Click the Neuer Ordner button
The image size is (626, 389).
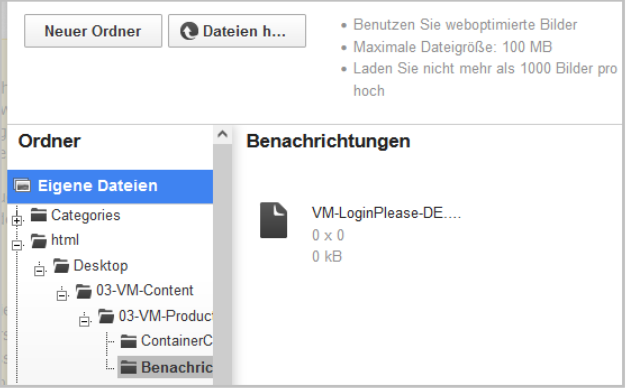(x=93, y=31)
